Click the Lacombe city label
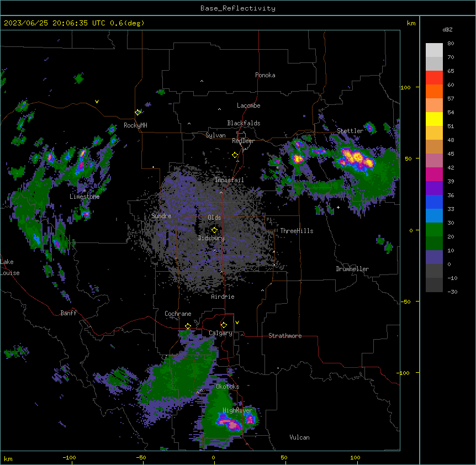 (x=248, y=105)
